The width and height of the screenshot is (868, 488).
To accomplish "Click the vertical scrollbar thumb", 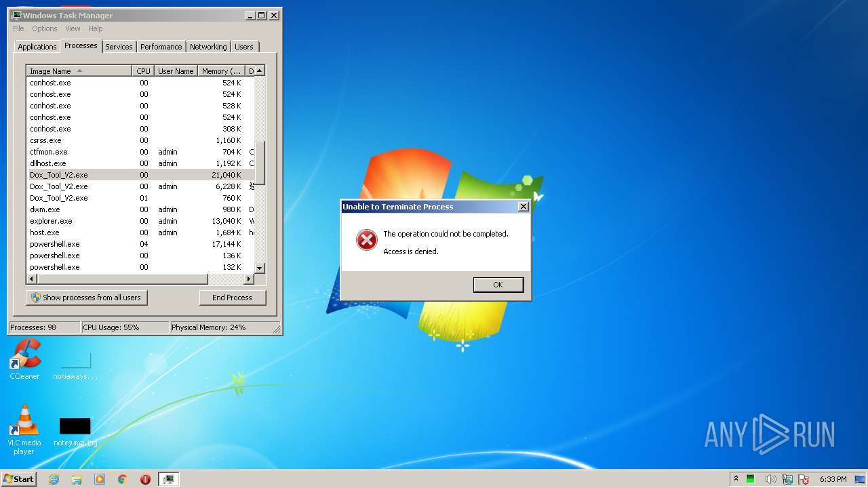I will 260,163.
